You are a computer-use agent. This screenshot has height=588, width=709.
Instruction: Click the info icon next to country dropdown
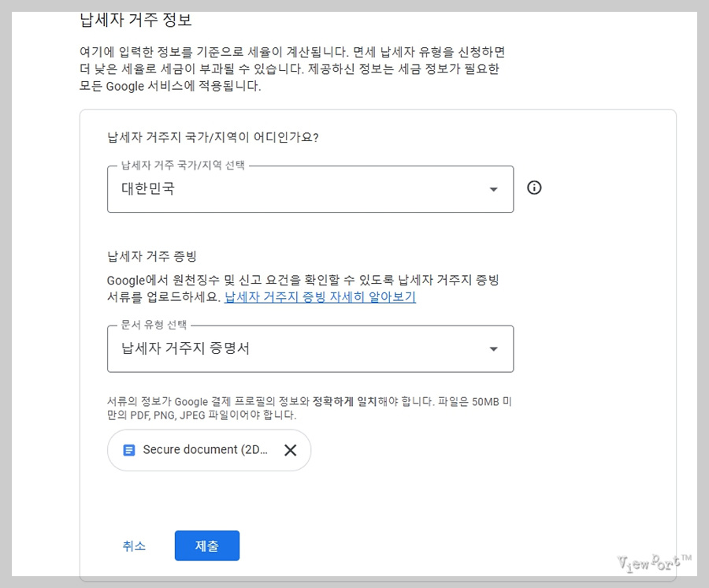click(534, 188)
